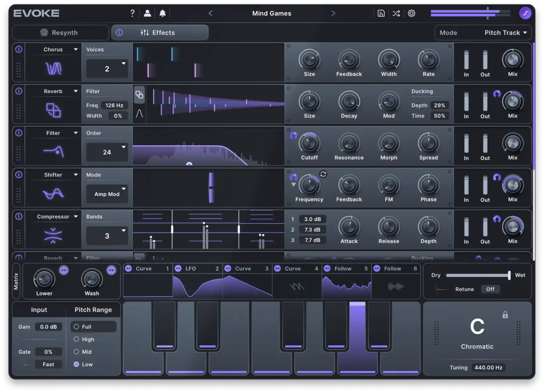This screenshot has height=392, width=544.
Task: Disable the Chorus module power toggle
Action: [x=18, y=49]
